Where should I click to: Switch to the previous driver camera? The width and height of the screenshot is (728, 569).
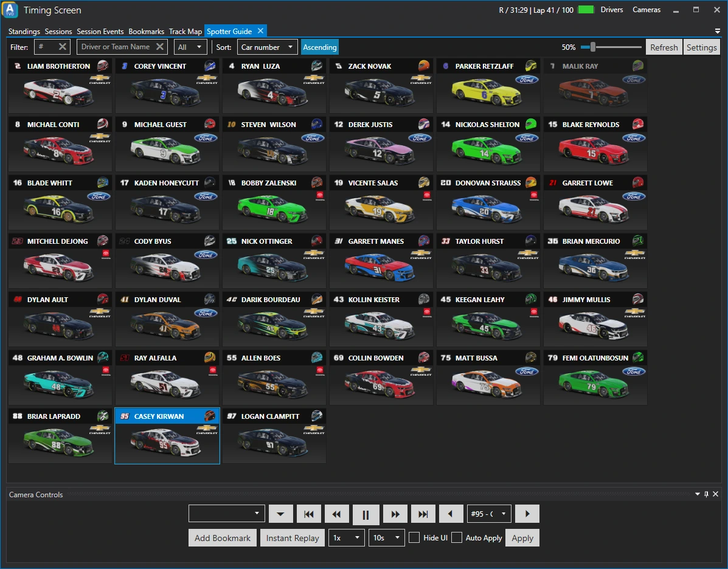click(x=451, y=514)
